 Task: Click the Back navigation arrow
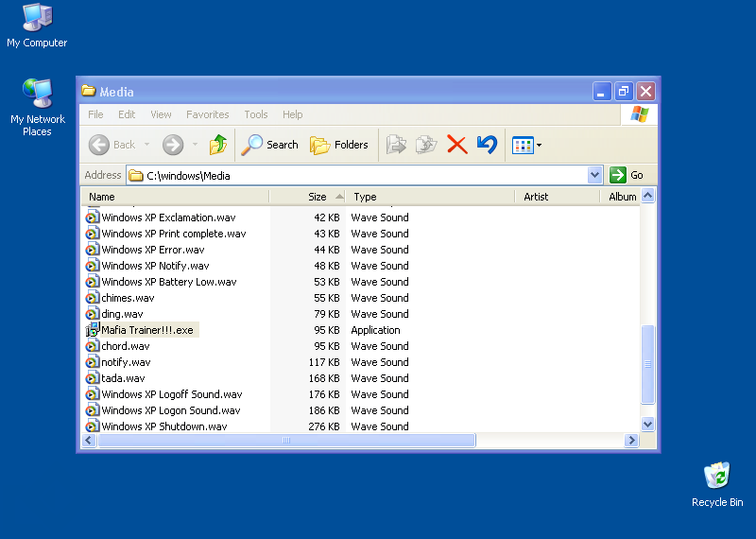tap(99, 145)
